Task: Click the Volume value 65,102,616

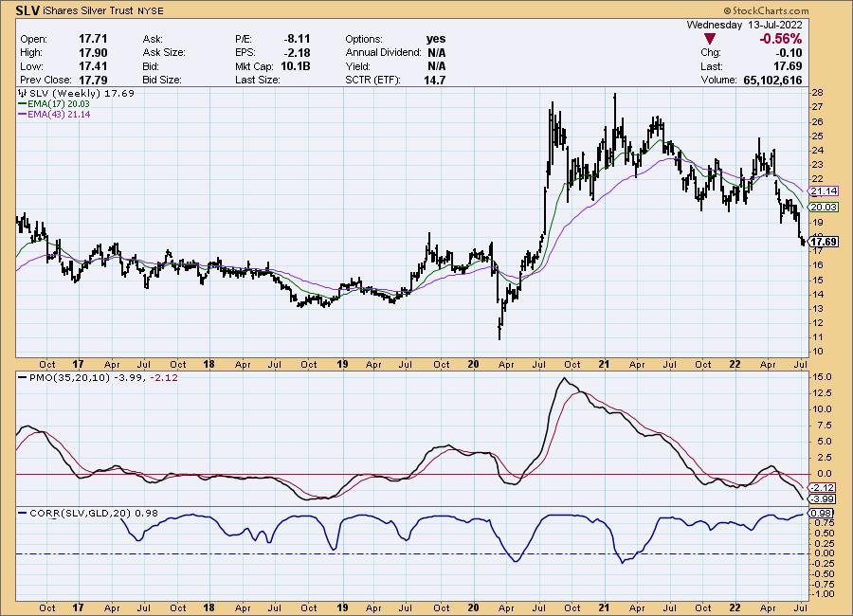Action: point(772,80)
